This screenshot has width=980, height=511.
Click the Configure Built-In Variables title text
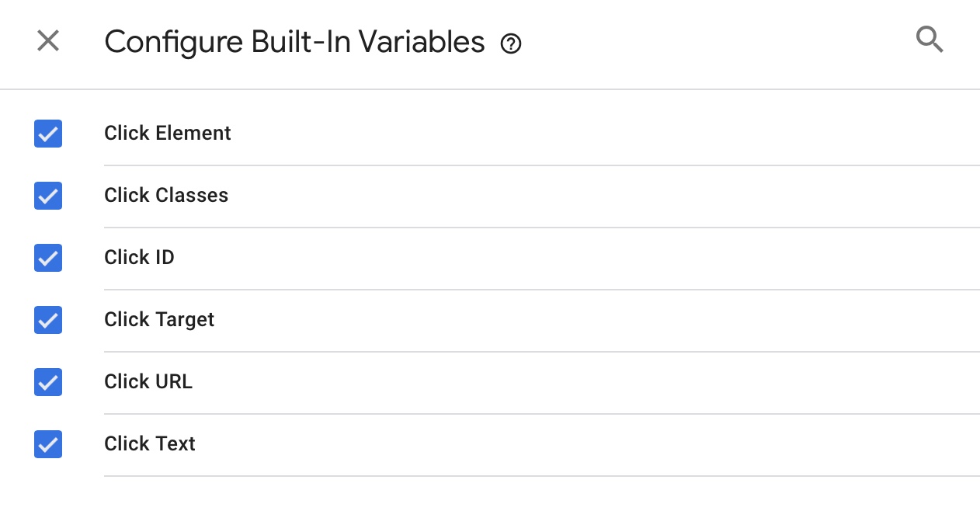(294, 42)
